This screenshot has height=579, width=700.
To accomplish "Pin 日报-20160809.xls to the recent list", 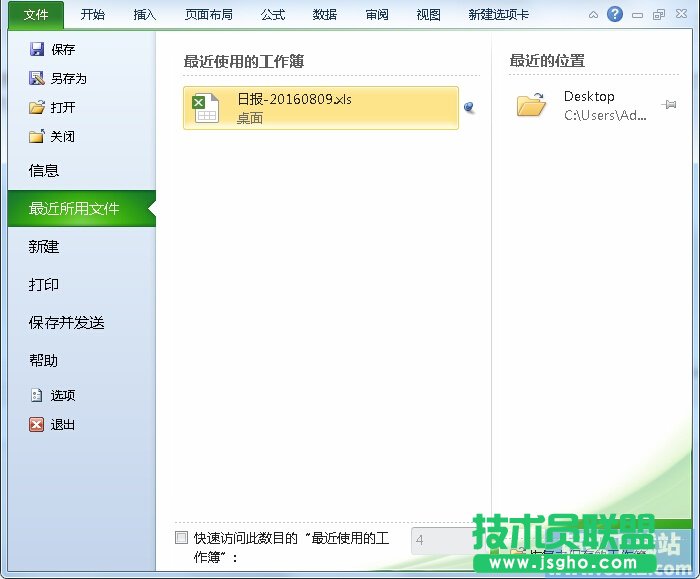I will click(x=469, y=107).
